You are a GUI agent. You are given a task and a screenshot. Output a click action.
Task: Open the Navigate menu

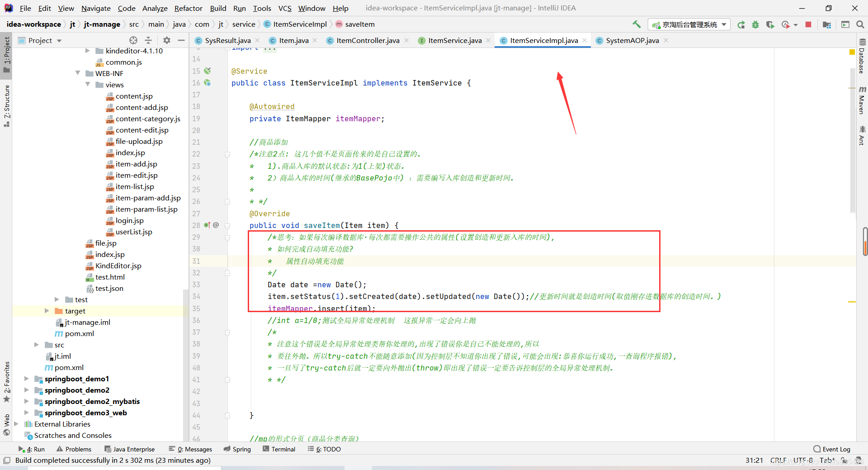[x=96, y=8]
